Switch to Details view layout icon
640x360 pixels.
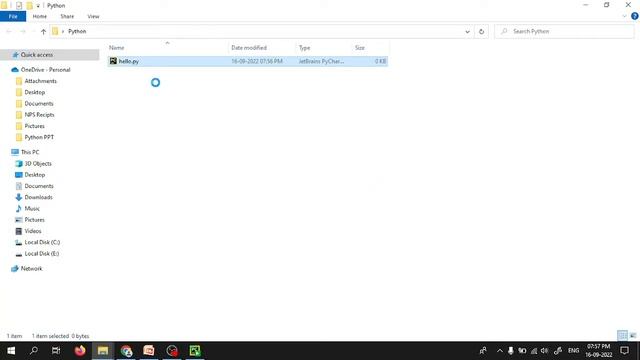click(622, 336)
